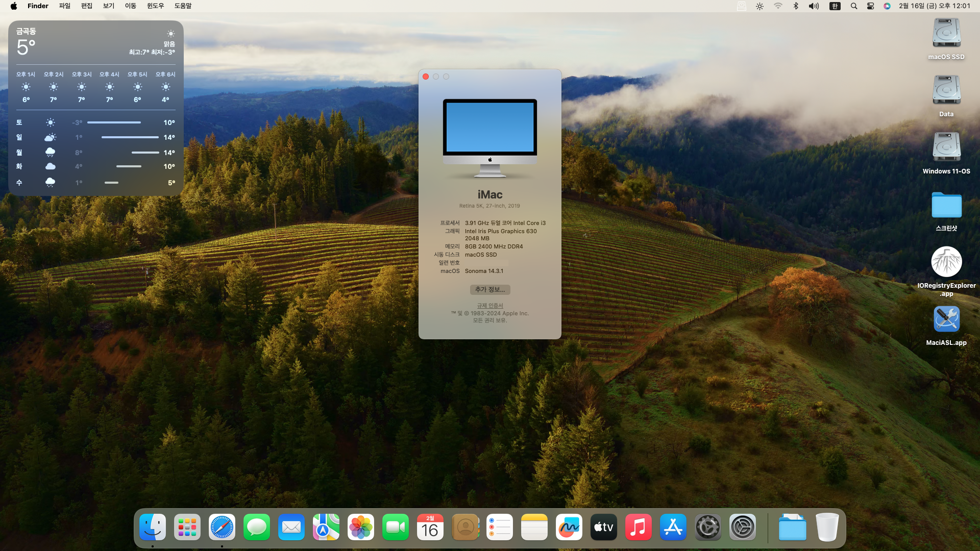This screenshot has width=980, height=551.
Task: Click the 수 daily forecast row
Action: pos(96,183)
